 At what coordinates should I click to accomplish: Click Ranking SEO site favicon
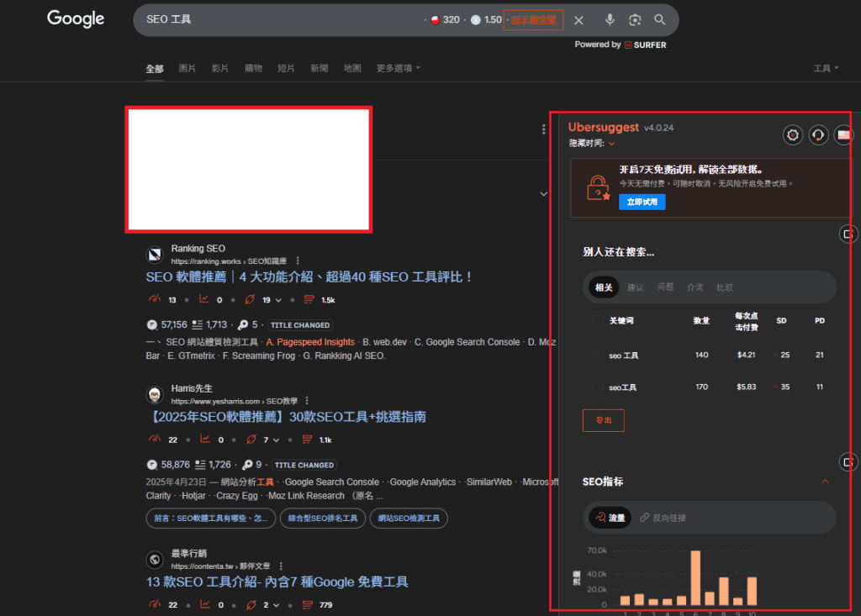pyautogui.click(x=155, y=254)
